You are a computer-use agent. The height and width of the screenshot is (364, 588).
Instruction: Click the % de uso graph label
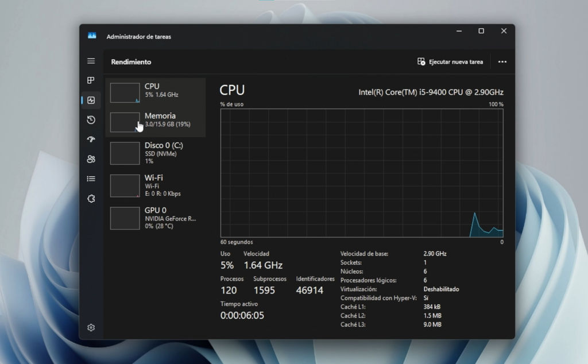(232, 104)
